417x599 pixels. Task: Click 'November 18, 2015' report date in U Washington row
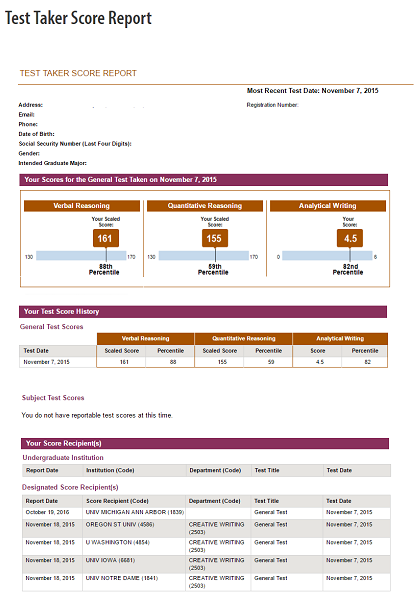(x=50, y=542)
